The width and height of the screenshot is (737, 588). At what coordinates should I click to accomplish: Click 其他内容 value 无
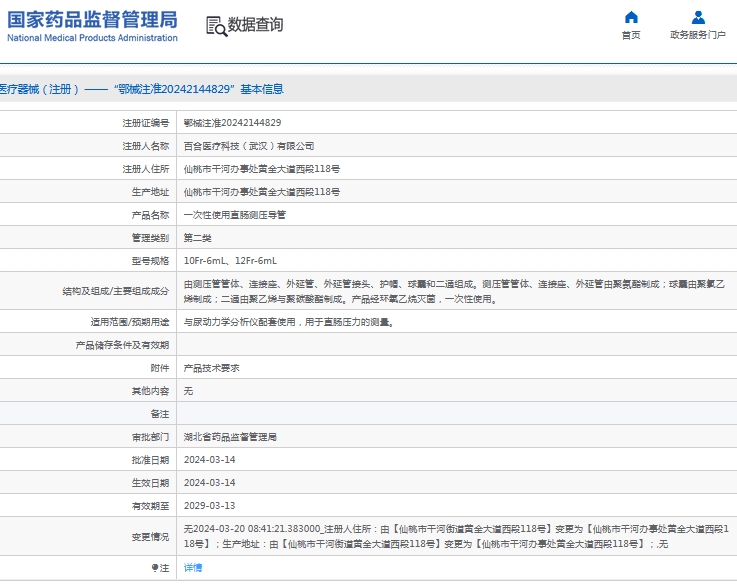tap(188, 391)
